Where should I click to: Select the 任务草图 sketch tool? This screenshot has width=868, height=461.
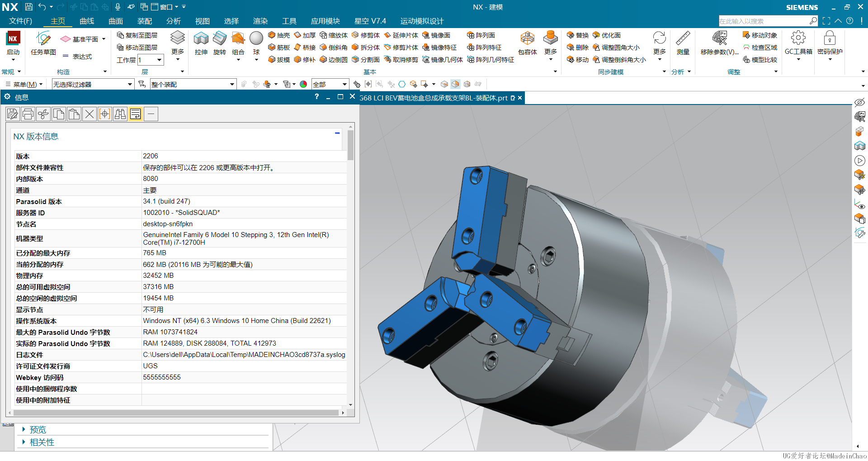tap(43, 44)
